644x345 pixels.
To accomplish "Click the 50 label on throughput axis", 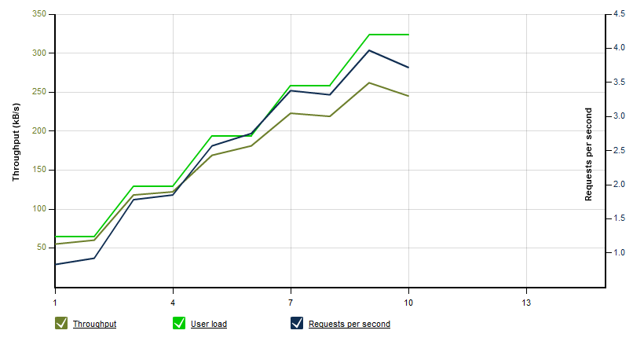I will tap(42, 247).
